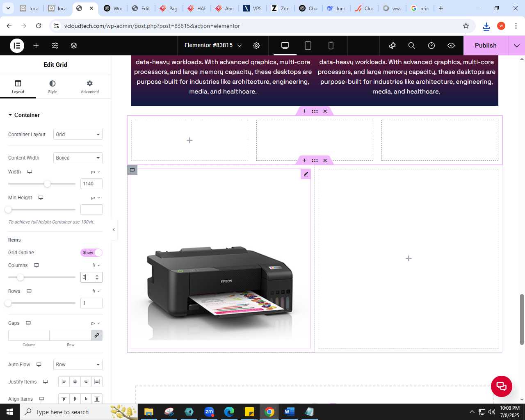Toggle the Grid Outline Show switch
This screenshot has height=420, width=525.
pyautogui.click(x=91, y=253)
